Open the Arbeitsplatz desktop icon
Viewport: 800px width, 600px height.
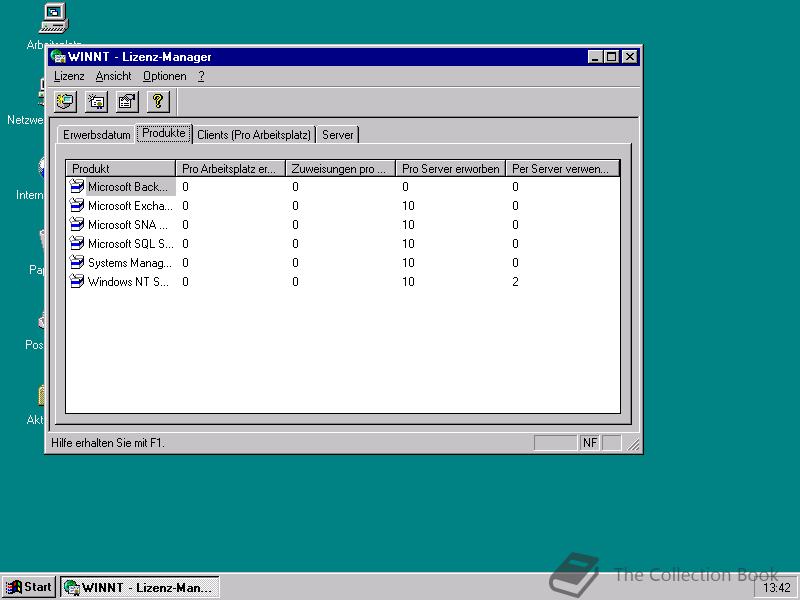(x=54, y=18)
